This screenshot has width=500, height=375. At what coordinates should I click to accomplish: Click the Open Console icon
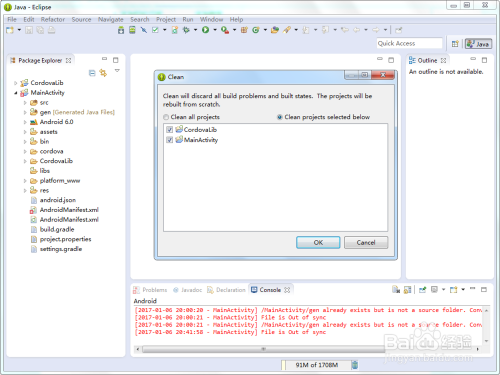tap(453, 290)
